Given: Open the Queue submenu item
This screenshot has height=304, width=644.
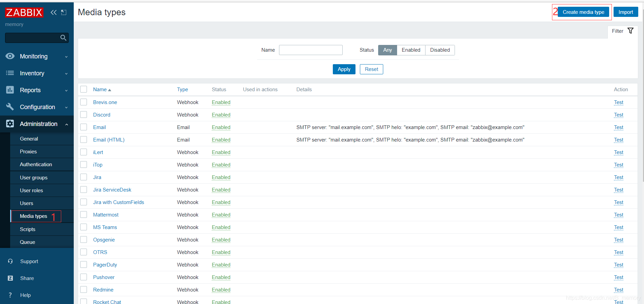Looking at the screenshot, I should 42,242.
